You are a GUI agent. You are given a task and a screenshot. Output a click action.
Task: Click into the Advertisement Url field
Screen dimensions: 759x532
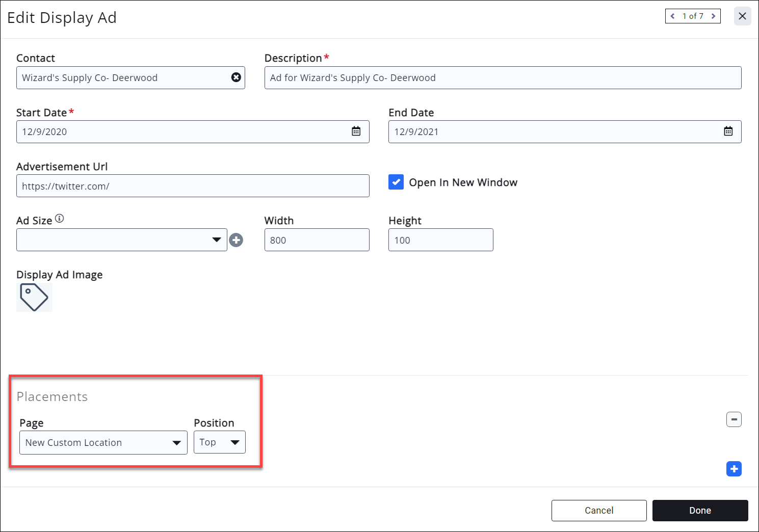click(x=193, y=186)
